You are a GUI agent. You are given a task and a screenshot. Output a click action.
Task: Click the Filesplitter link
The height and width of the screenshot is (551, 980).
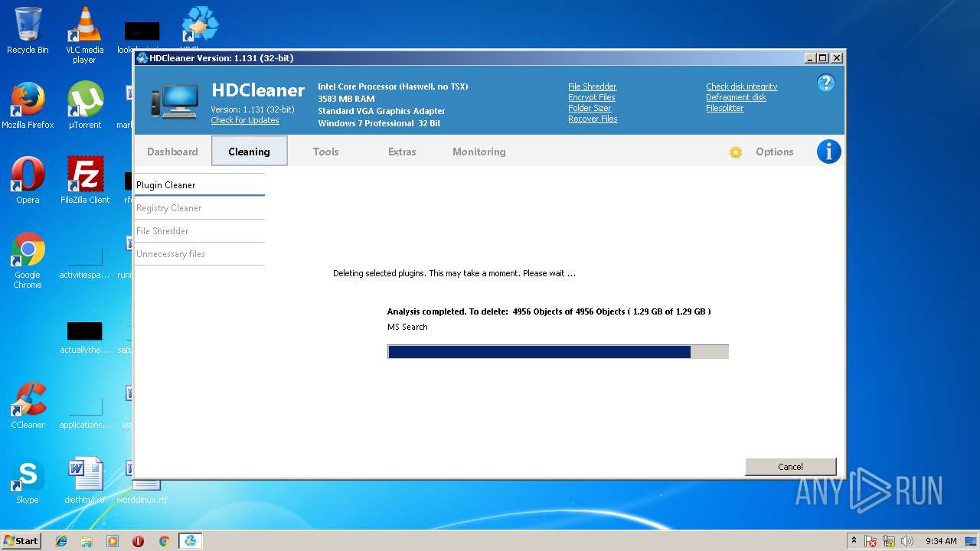pyautogui.click(x=724, y=108)
